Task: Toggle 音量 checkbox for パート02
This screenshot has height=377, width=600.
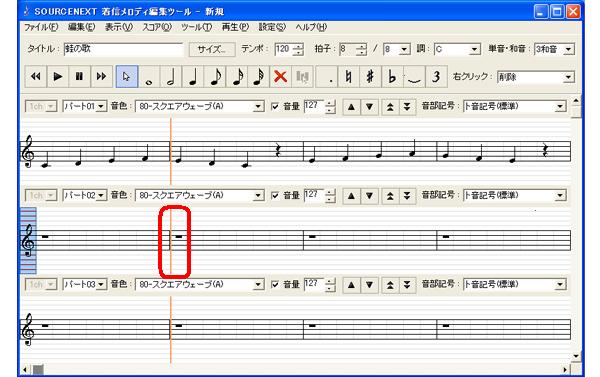Action: click(275, 196)
